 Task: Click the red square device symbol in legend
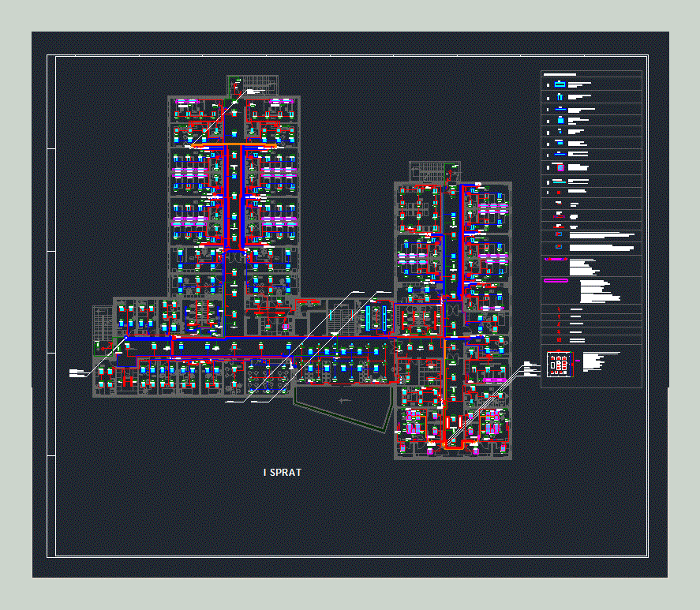pos(558,191)
